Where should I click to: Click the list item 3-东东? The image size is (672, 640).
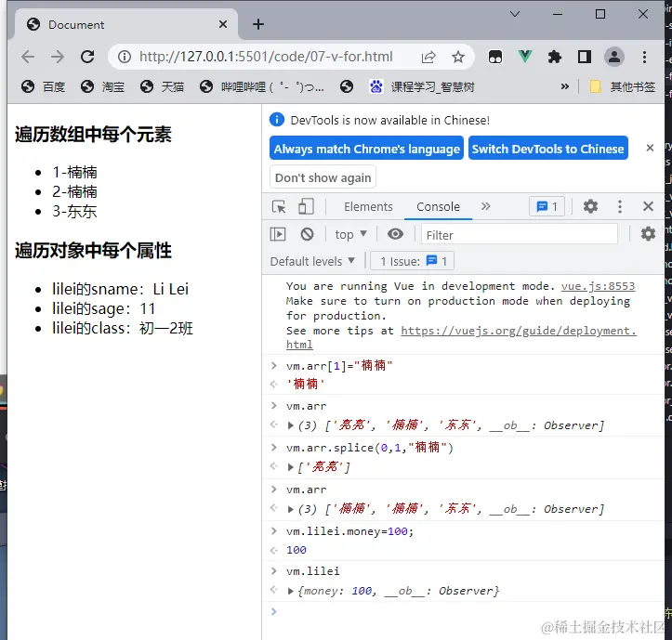tap(74, 211)
